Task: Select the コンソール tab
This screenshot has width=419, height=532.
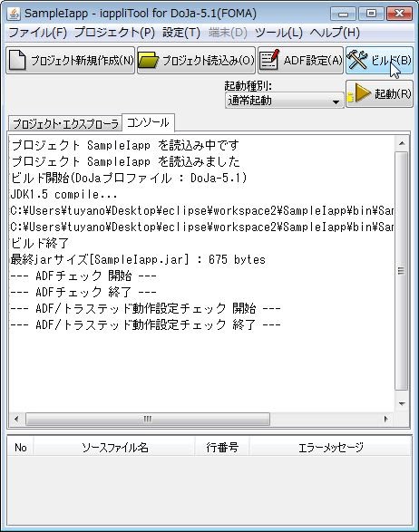Action: (x=148, y=122)
